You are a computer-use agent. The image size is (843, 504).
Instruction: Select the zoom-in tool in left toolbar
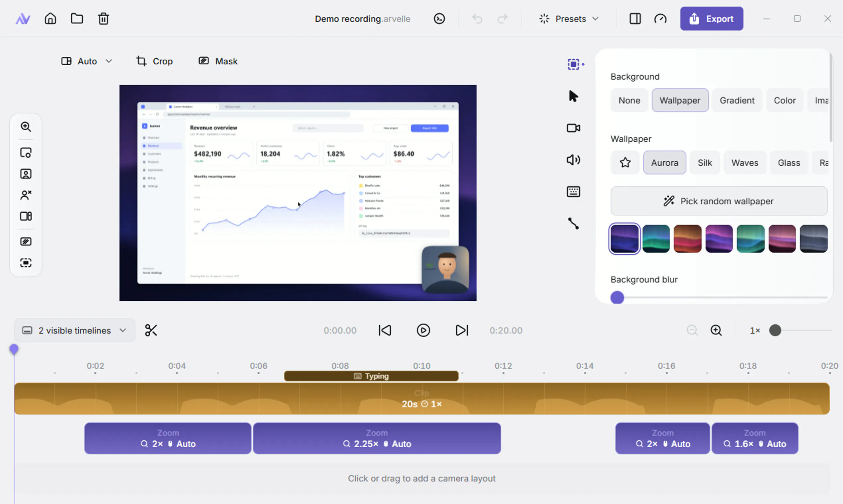point(26,127)
